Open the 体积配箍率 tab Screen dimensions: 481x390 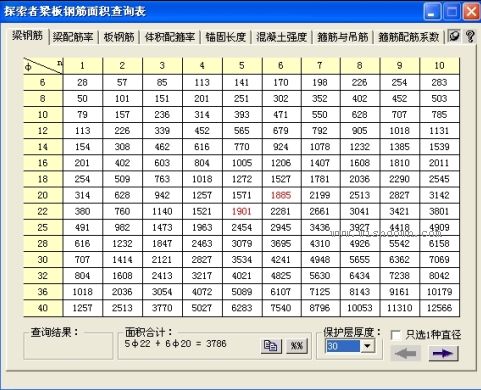(x=170, y=37)
